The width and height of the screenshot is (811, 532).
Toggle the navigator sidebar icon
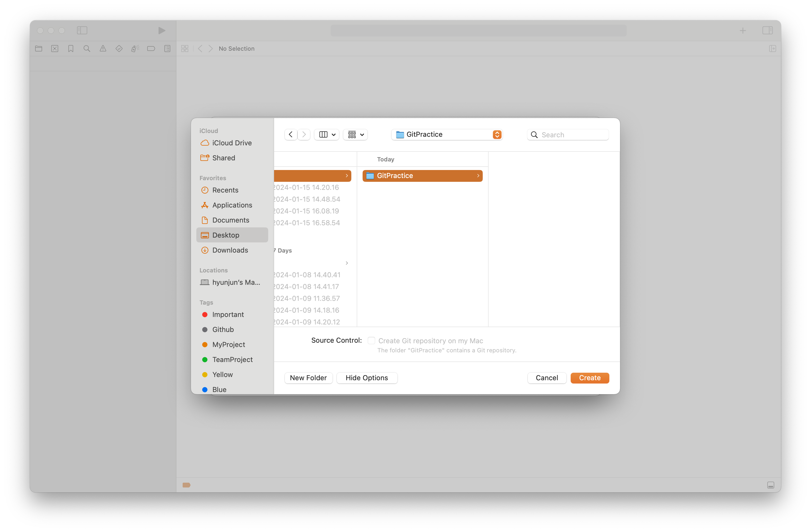point(82,31)
